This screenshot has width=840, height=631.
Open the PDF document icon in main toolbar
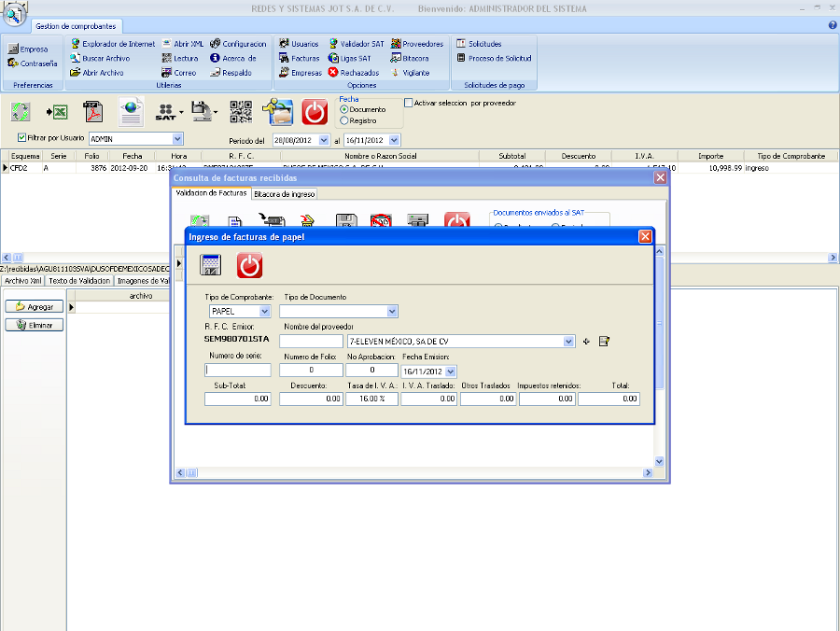pyautogui.click(x=93, y=112)
